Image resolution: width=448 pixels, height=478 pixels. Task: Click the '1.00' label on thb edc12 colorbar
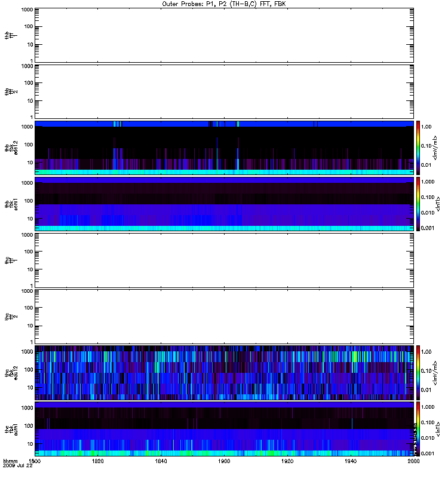[426, 127]
